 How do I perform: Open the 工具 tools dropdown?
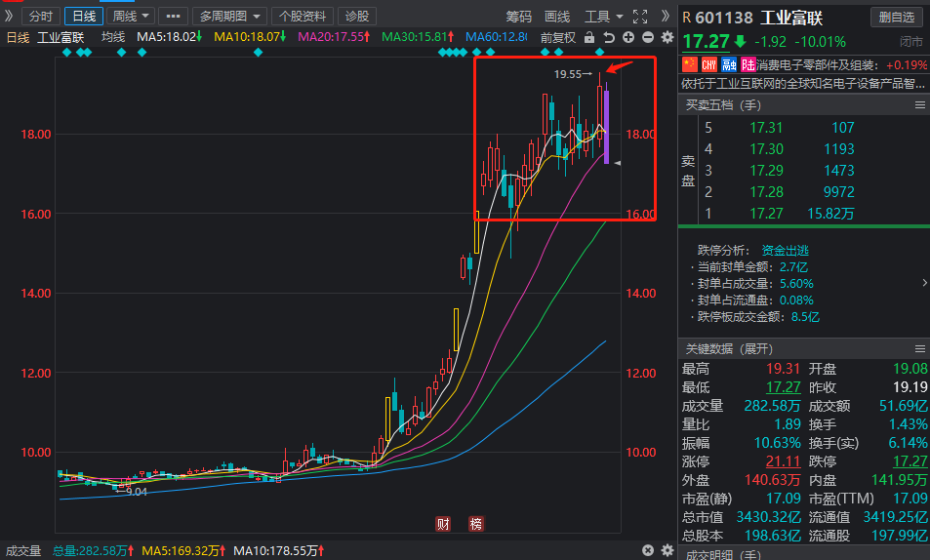click(603, 16)
